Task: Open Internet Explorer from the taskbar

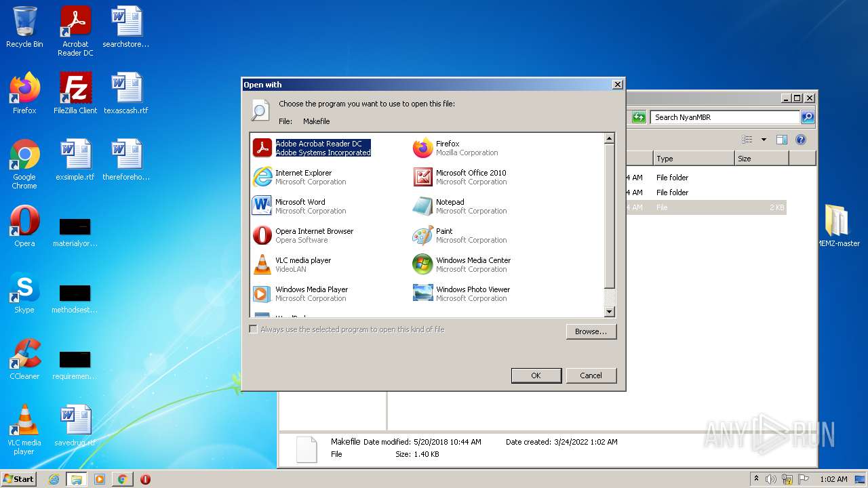Action: (x=54, y=479)
